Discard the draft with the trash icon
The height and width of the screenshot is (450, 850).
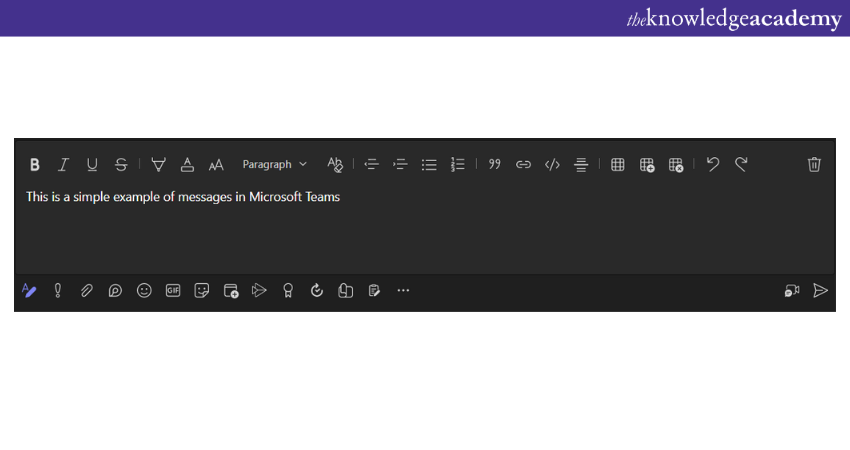(x=814, y=165)
